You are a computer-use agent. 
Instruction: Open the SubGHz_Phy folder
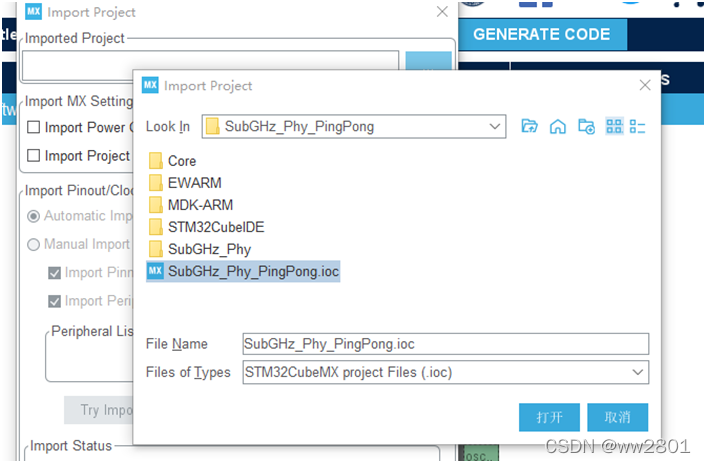(199, 249)
